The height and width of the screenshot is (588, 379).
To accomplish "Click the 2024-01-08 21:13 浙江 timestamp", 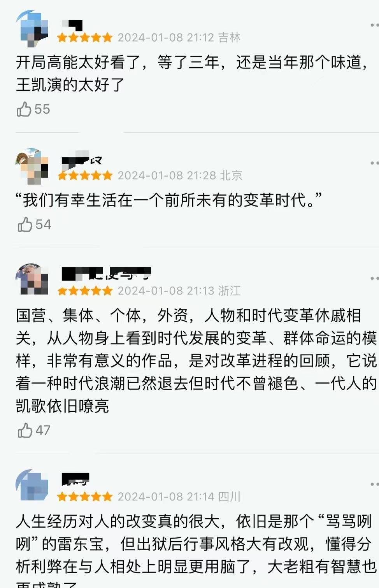I will (179, 291).
